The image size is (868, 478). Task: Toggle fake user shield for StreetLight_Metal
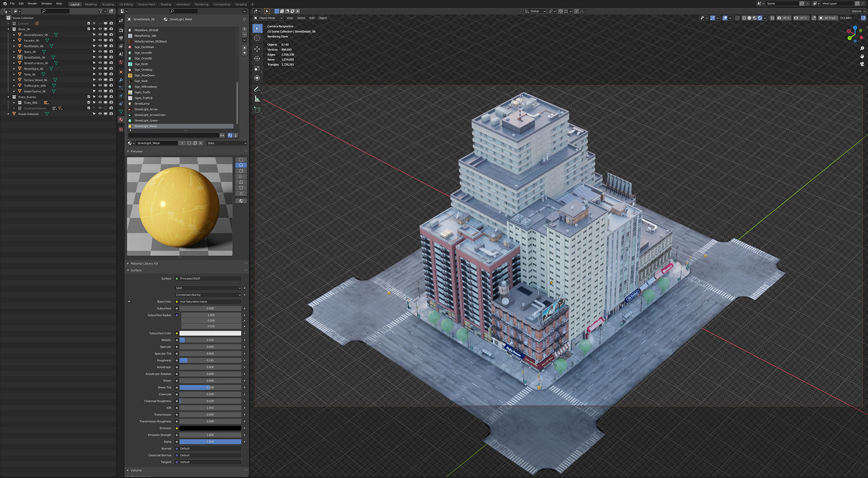click(189, 143)
